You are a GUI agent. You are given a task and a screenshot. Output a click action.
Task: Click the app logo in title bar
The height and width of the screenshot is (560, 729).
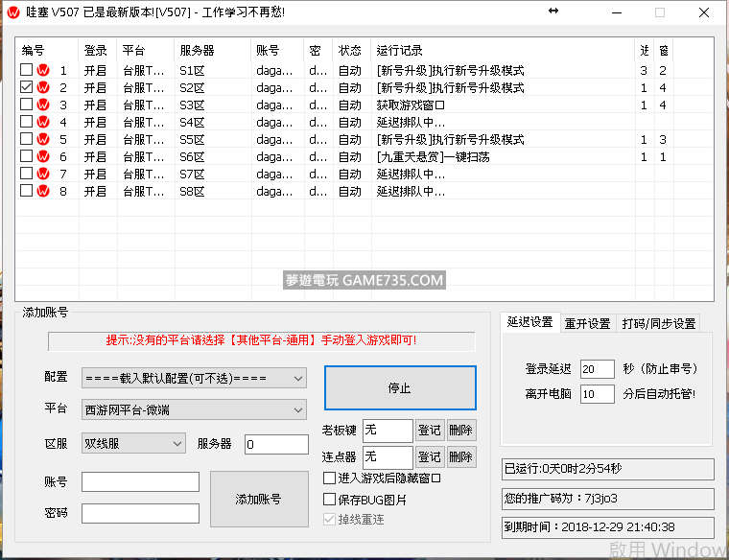point(12,12)
